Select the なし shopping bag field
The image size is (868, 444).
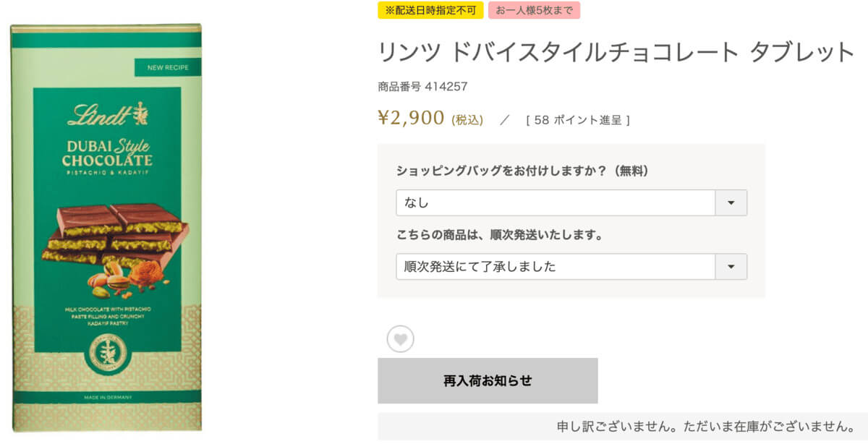[555, 203]
